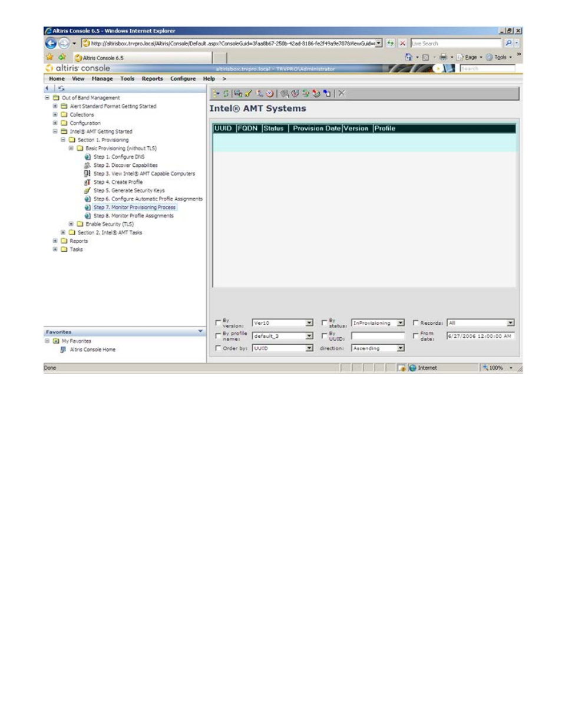Collapse tree pane using the left arrow icon
The image size is (562, 728).
click(47, 88)
